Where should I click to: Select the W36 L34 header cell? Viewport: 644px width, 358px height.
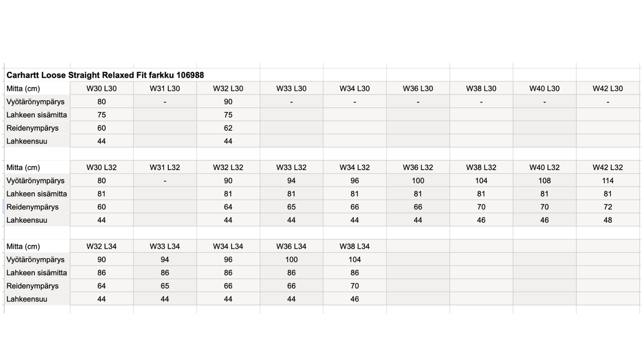pyautogui.click(x=291, y=246)
